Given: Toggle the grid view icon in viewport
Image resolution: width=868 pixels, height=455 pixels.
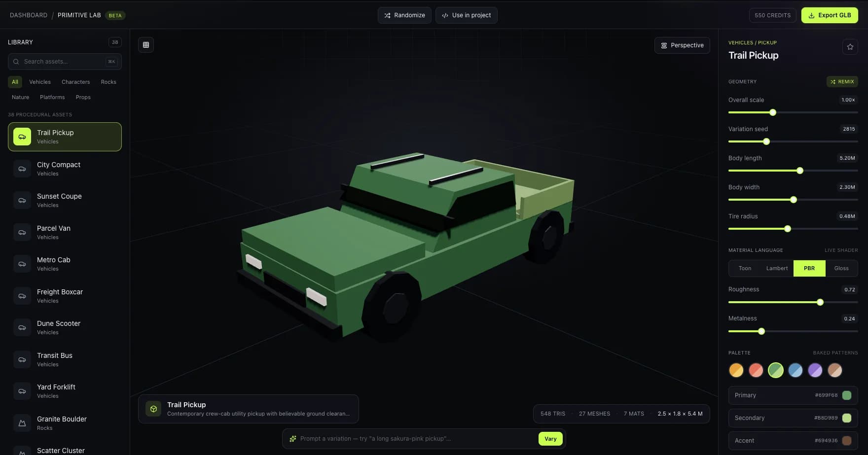Looking at the screenshot, I should pyautogui.click(x=146, y=45).
